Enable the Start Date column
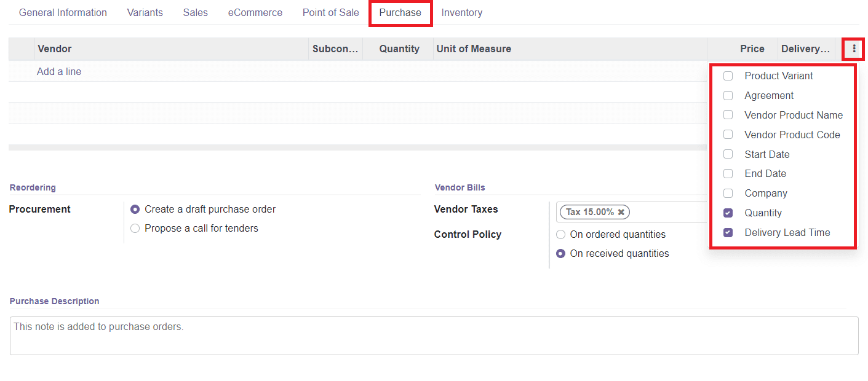This screenshot has height=381, width=868. (728, 154)
